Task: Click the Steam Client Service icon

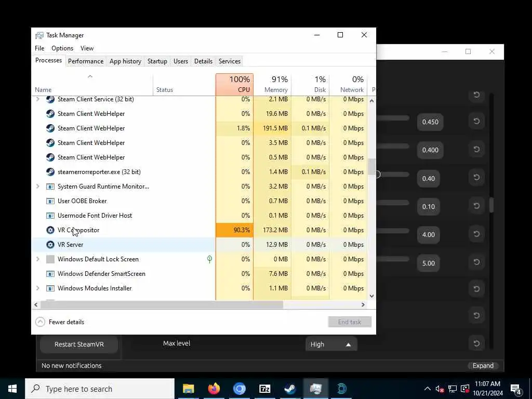Action: click(x=50, y=99)
